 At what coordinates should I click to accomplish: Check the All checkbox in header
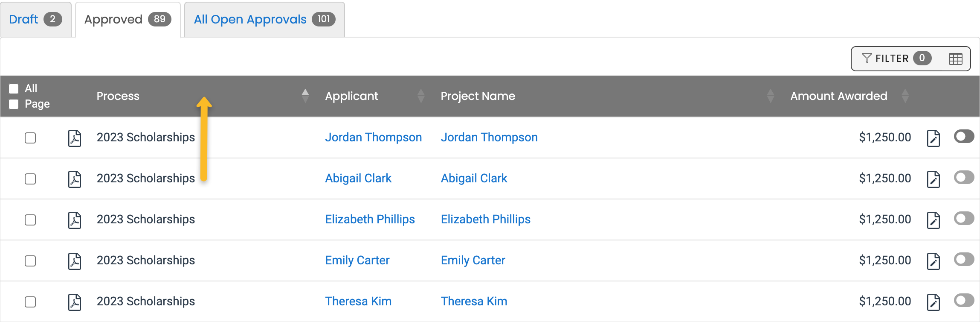click(x=14, y=88)
